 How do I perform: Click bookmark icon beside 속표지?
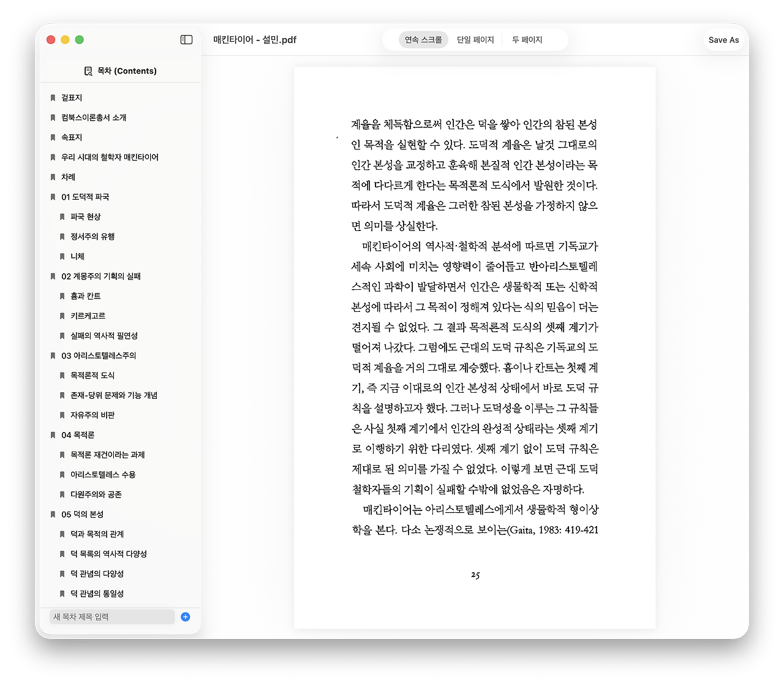[x=53, y=138]
